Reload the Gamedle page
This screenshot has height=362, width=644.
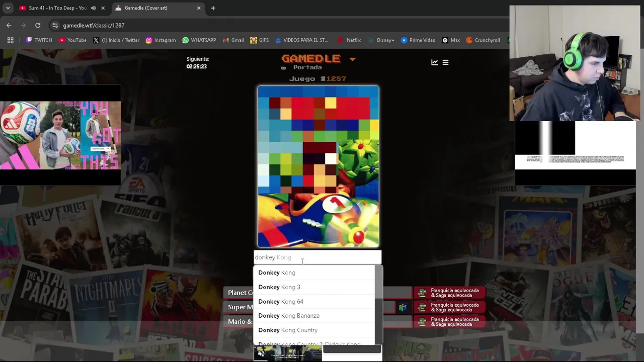[x=38, y=25]
